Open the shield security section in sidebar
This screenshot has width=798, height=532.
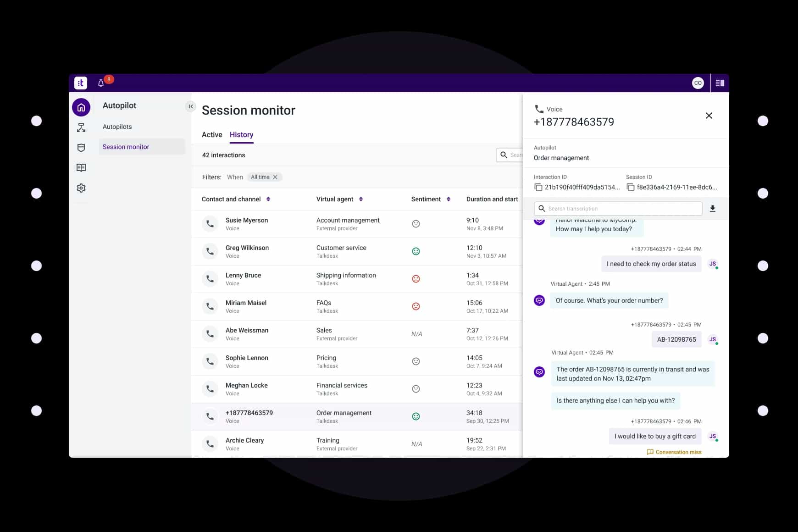(81, 148)
